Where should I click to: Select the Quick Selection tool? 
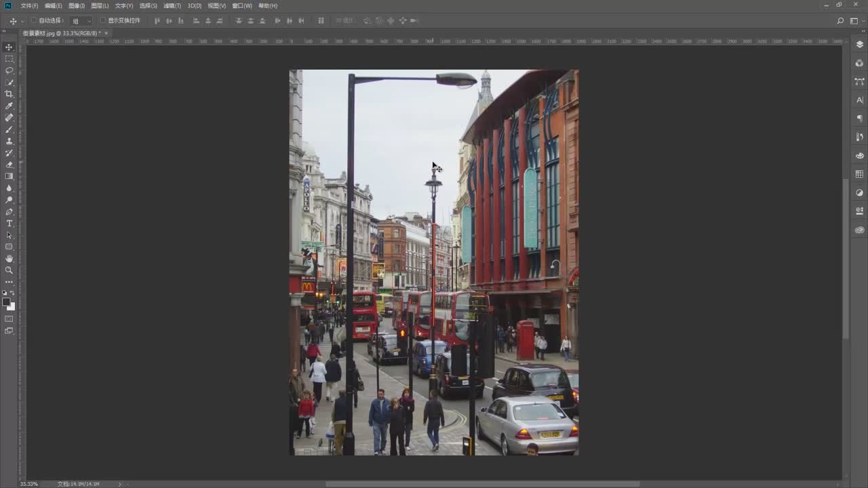[9, 82]
